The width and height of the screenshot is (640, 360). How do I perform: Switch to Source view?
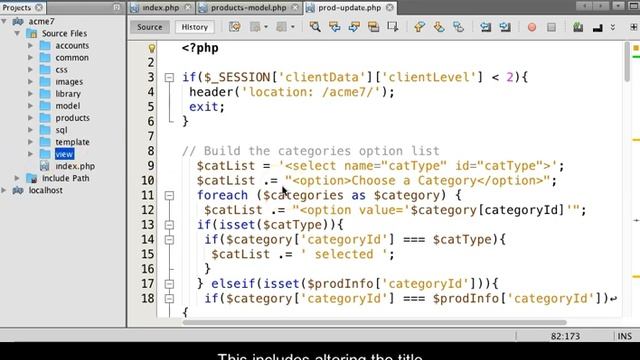click(x=149, y=27)
